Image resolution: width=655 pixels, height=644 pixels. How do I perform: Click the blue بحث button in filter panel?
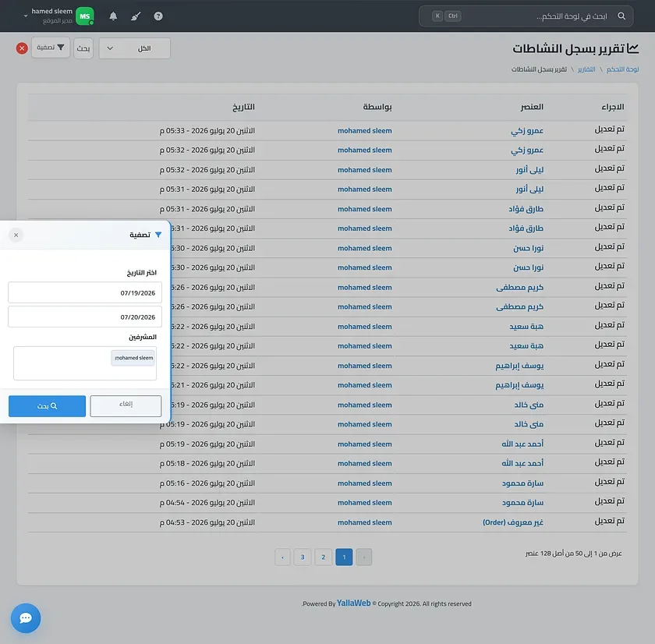pos(48,406)
